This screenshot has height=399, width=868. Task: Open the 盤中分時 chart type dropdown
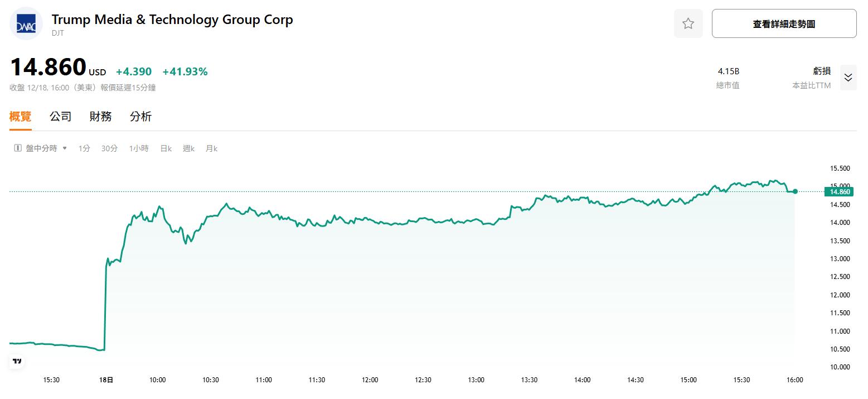[x=46, y=148]
